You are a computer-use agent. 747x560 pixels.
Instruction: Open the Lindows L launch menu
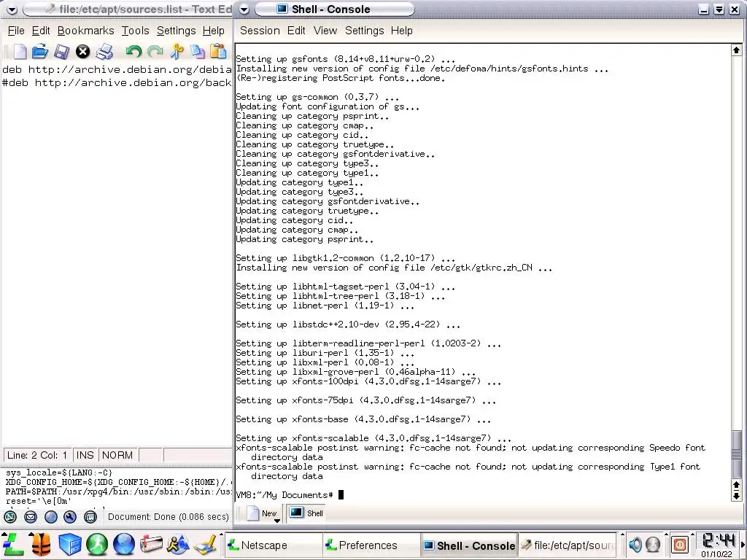point(12,544)
